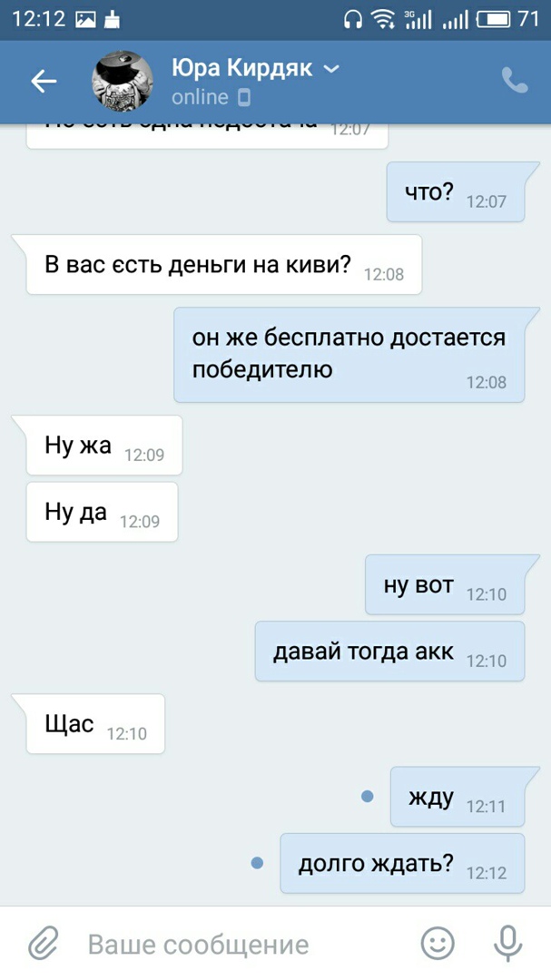Viewport: 551px width, 980px height.
Task: Tap the Ну да message
Action: (x=102, y=512)
